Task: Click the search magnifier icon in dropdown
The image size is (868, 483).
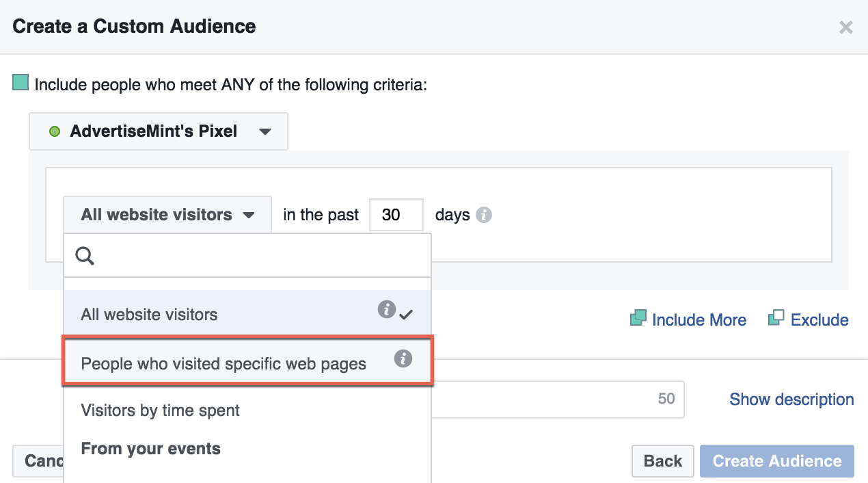Action: tap(85, 256)
